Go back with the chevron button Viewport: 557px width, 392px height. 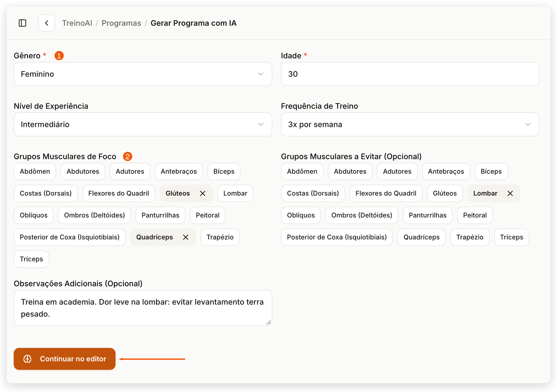[x=47, y=23]
